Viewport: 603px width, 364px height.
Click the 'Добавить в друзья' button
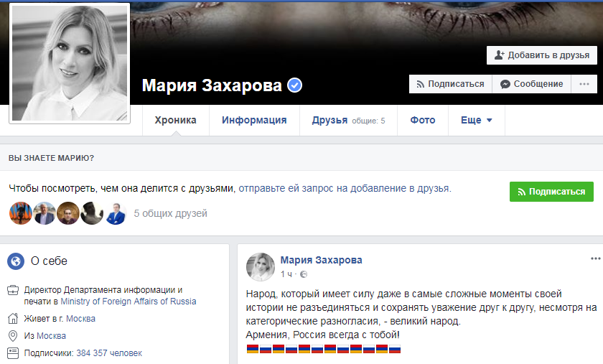[541, 55]
